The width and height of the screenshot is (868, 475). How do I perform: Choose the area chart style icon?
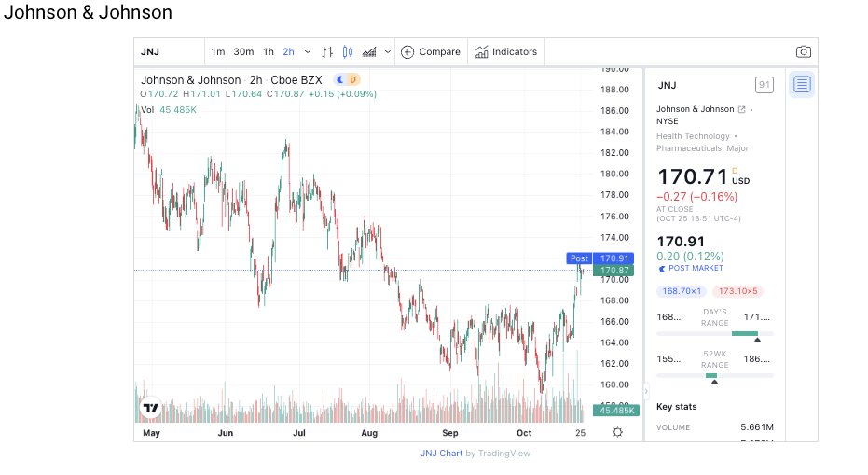369,52
